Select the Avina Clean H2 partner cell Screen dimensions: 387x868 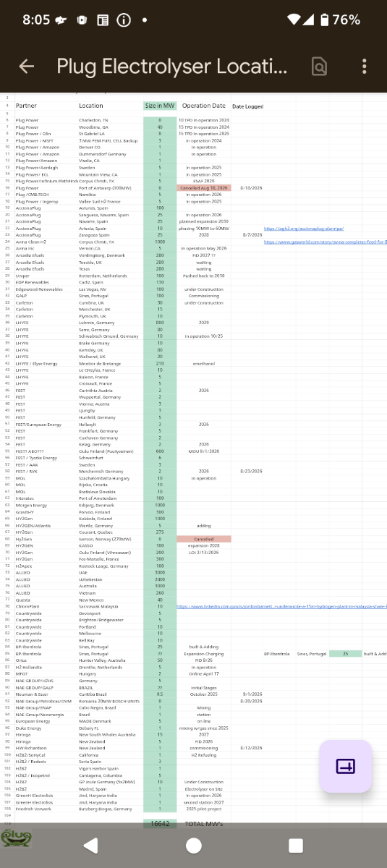[x=30, y=242]
